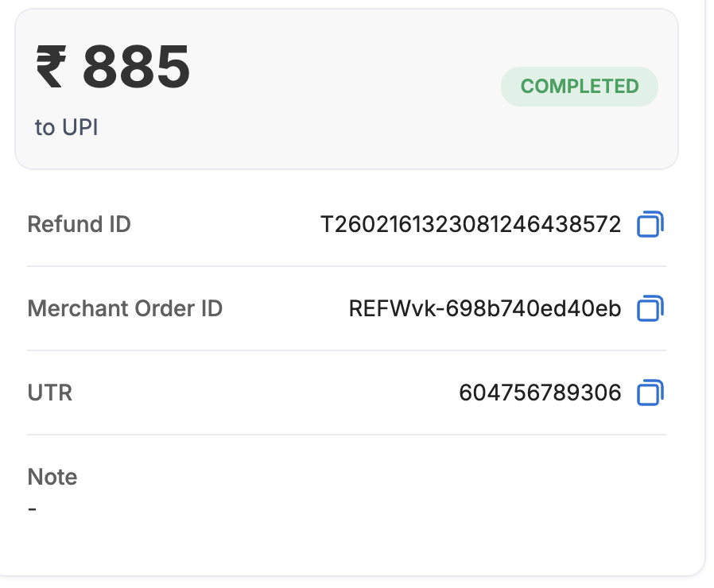This screenshot has height=588, width=714.
Task: Click the dash under Note
Action: pos(32,508)
